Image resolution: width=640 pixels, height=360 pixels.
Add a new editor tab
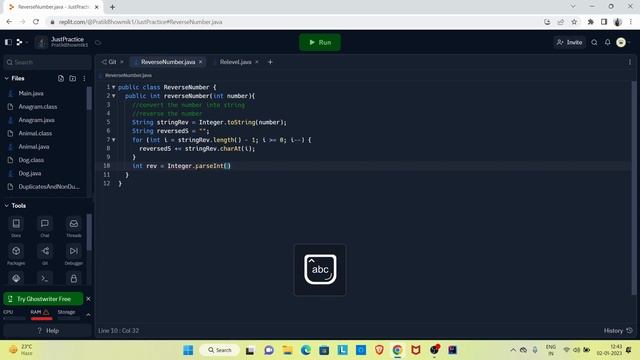tap(270, 62)
